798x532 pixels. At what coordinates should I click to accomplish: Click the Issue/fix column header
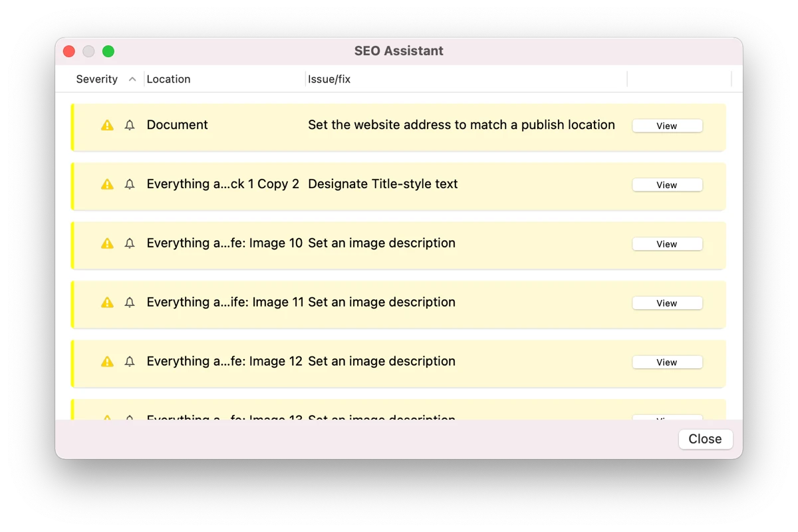click(x=329, y=79)
